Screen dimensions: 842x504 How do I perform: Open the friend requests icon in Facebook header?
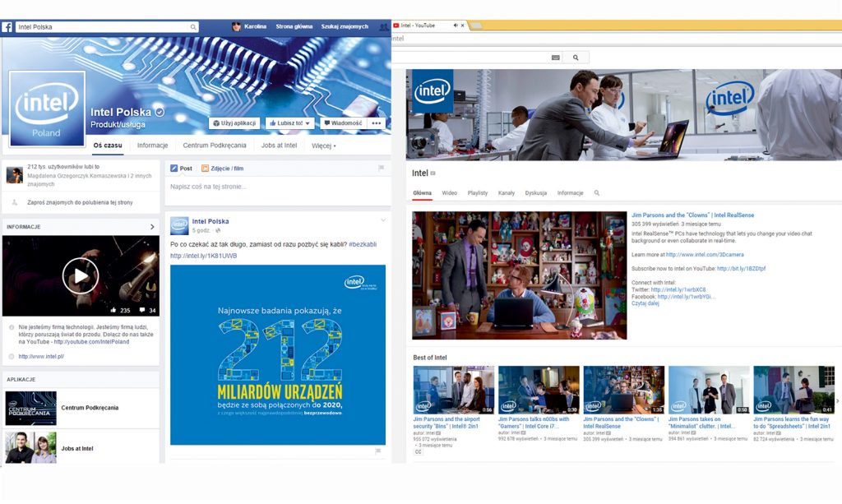(x=384, y=27)
